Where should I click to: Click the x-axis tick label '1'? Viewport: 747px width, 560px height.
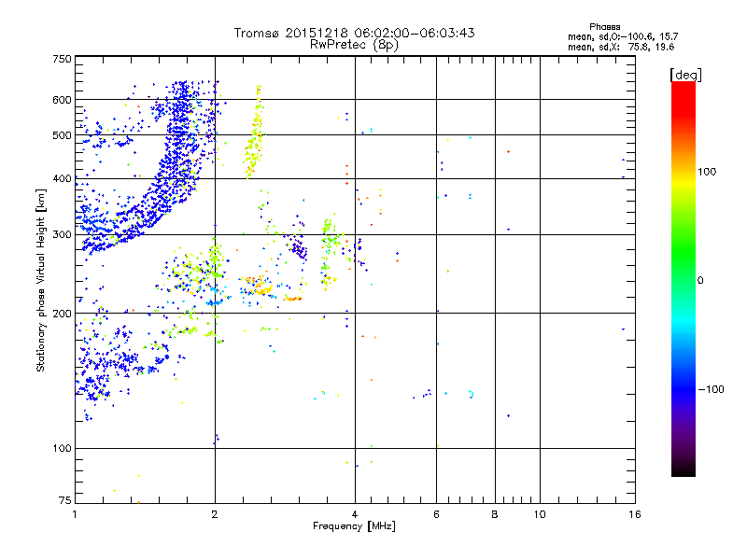pyautogui.click(x=75, y=514)
